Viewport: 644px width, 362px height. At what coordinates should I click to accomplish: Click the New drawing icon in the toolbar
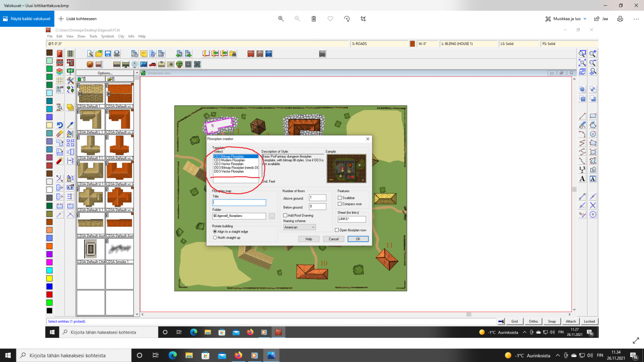90,54
